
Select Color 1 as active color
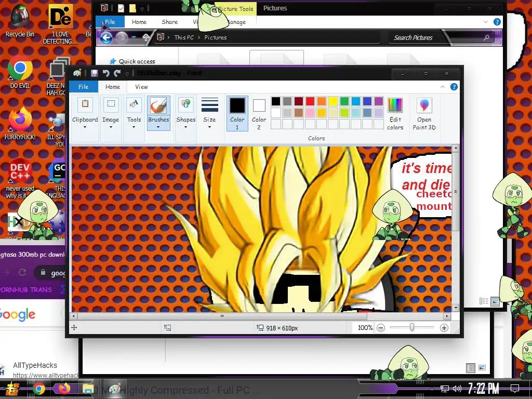(x=237, y=113)
